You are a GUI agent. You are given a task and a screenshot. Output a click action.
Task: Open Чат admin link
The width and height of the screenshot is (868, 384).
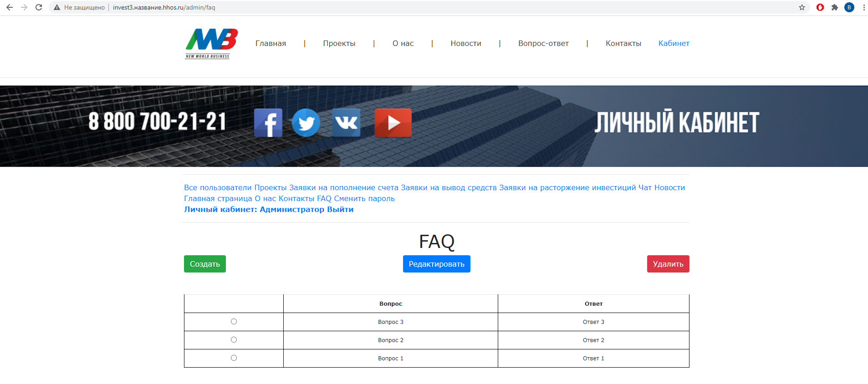[x=645, y=187]
